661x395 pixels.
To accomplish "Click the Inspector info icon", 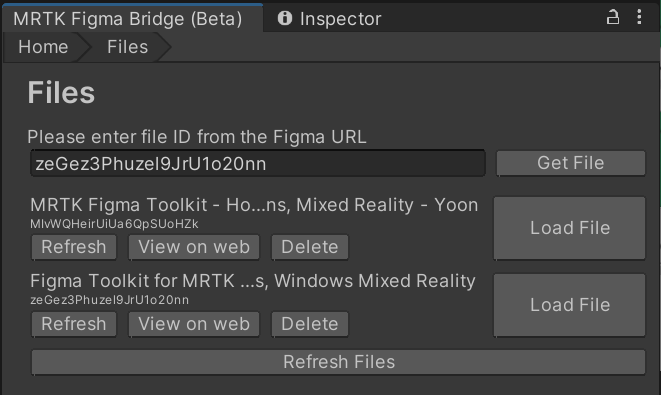I will [285, 18].
